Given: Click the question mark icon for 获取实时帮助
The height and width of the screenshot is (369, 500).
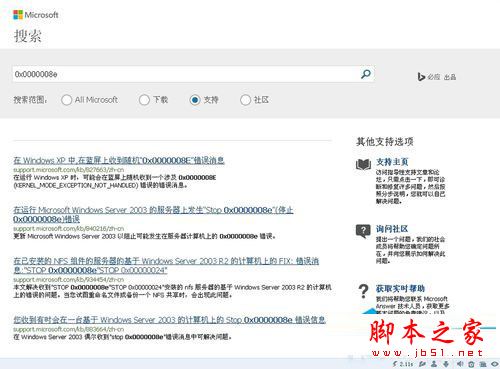Looking at the screenshot, I should tap(363, 291).
